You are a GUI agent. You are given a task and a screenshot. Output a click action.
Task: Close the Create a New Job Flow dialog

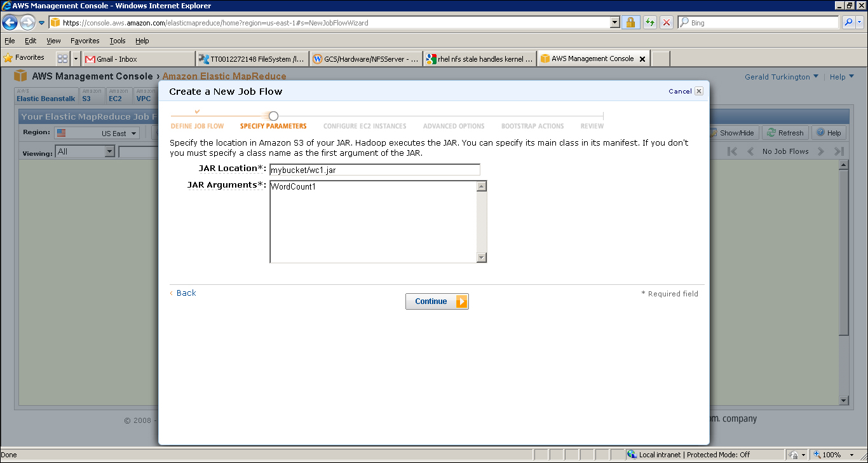click(x=699, y=91)
